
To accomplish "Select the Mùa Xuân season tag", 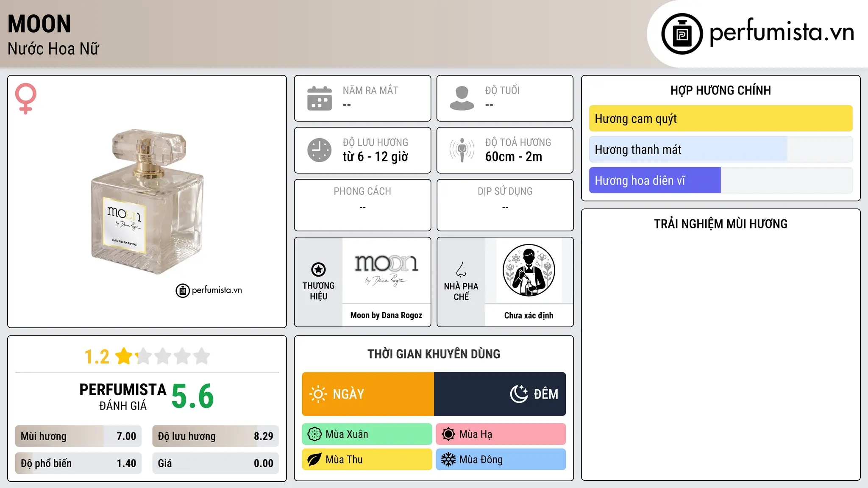I will tap(367, 434).
